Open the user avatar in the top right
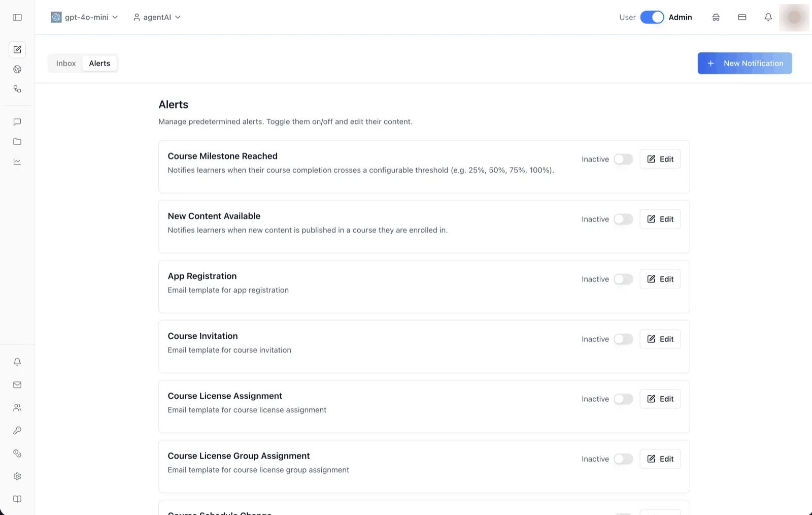The height and width of the screenshot is (515, 812). pos(794,17)
